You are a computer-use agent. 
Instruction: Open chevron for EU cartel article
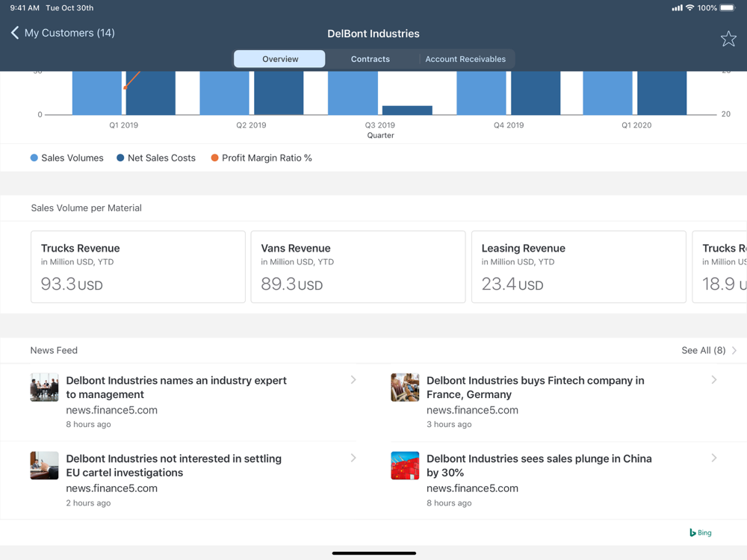point(353,458)
